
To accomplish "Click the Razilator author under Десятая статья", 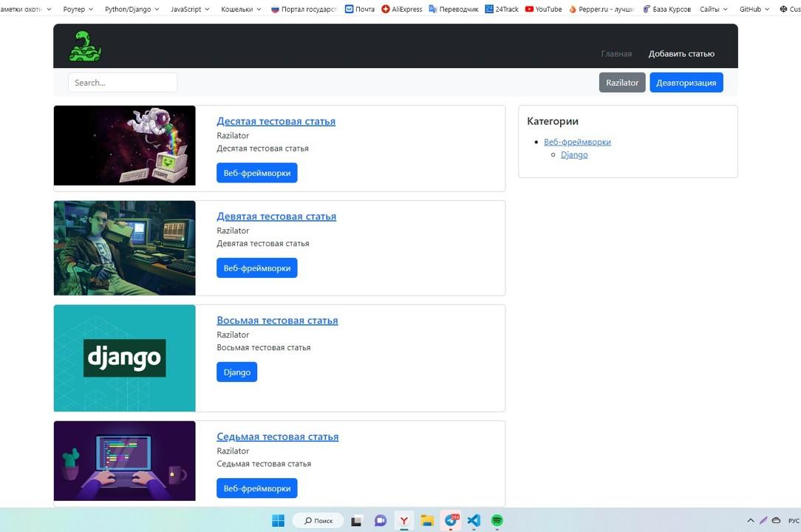I will pyautogui.click(x=233, y=135).
